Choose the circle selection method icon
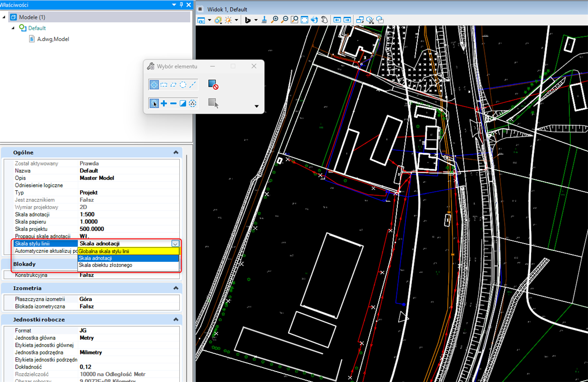The height and width of the screenshot is (382, 588). click(x=183, y=85)
